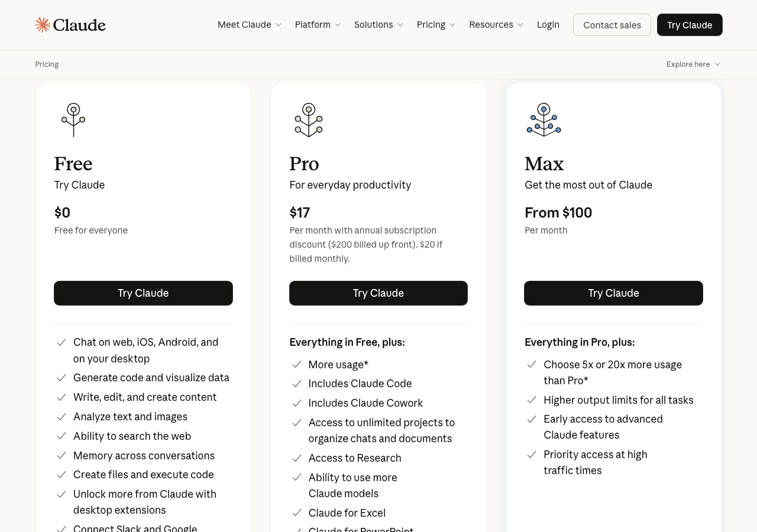Click checkmark beside 'Ability to search the web'
The height and width of the screenshot is (532, 757).
(61, 436)
